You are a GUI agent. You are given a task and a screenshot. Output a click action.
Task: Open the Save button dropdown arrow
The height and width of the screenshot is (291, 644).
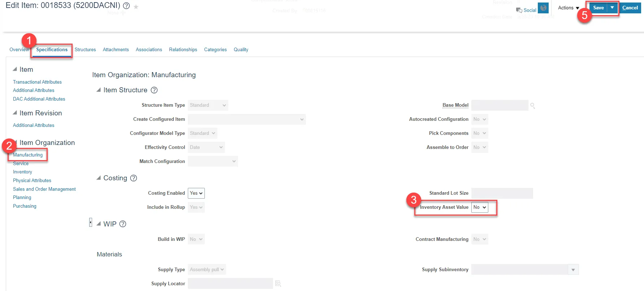click(612, 8)
